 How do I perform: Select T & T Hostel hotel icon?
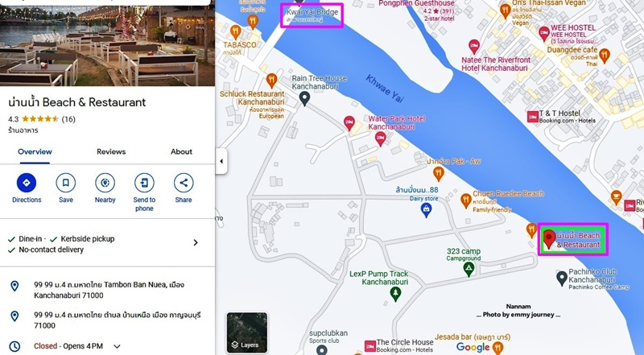tap(533, 117)
